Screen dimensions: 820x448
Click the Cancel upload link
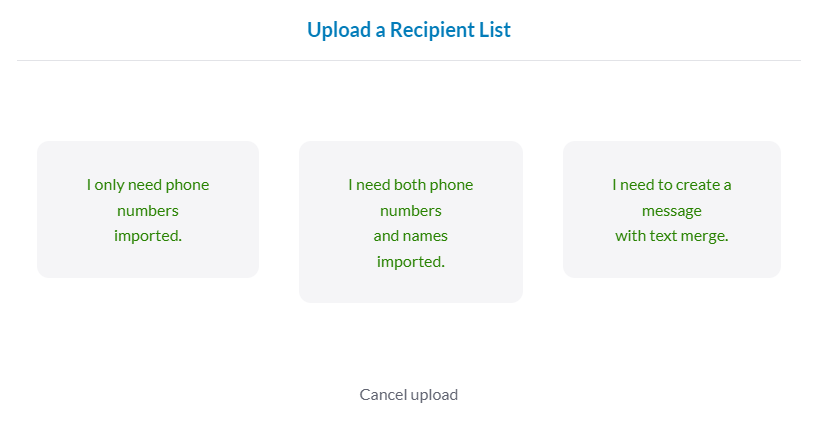(408, 395)
